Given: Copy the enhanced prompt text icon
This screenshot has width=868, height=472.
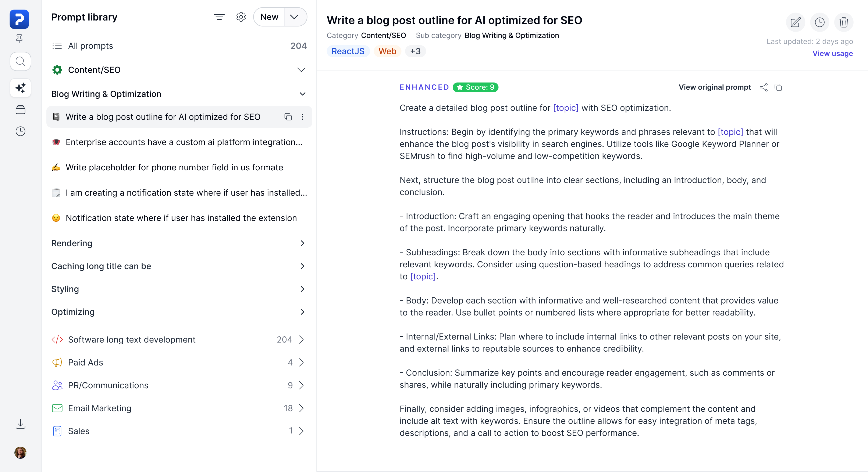Looking at the screenshot, I should click(x=778, y=87).
